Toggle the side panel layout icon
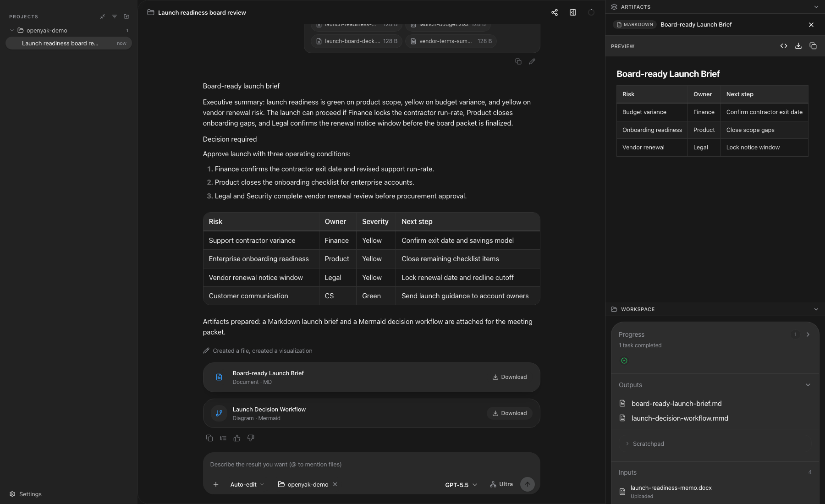The image size is (825, 504). [x=573, y=12]
